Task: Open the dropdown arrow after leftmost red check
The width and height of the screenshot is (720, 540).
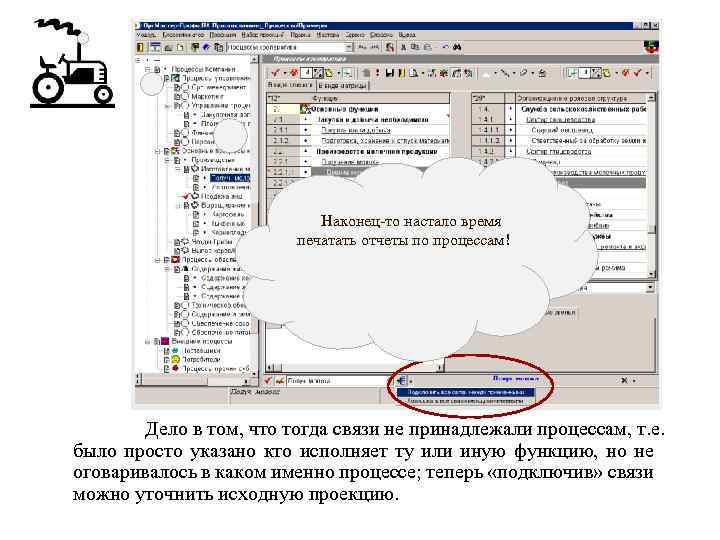Action: tap(285, 73)
